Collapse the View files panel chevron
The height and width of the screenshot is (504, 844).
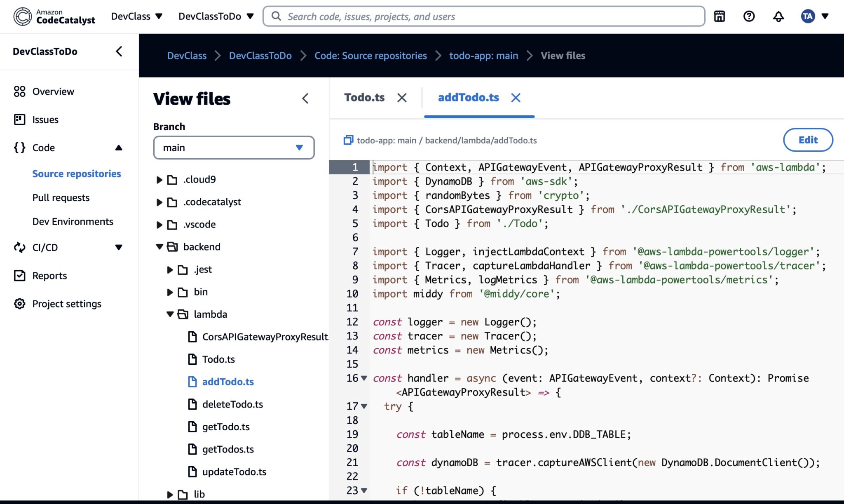coord(305,98)
